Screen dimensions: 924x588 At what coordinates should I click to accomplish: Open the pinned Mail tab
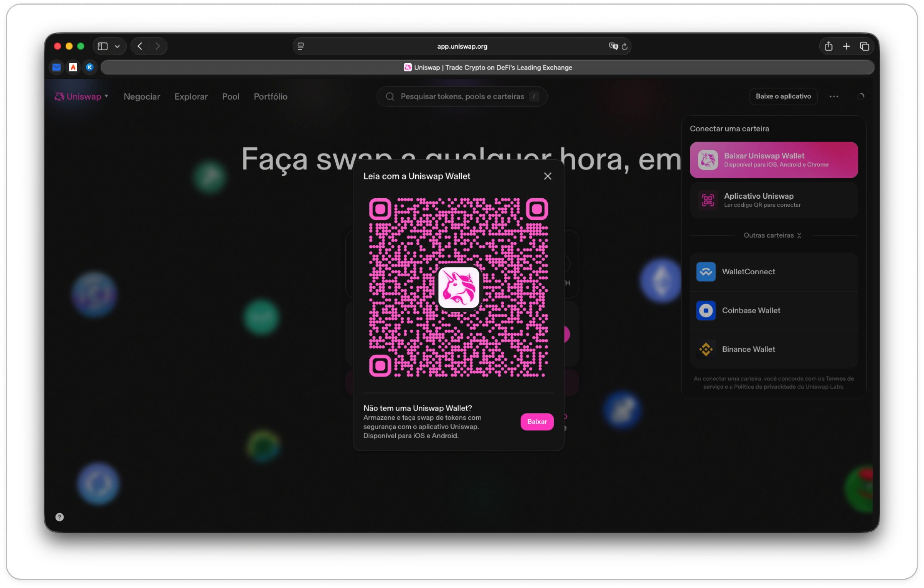(57, 68)
